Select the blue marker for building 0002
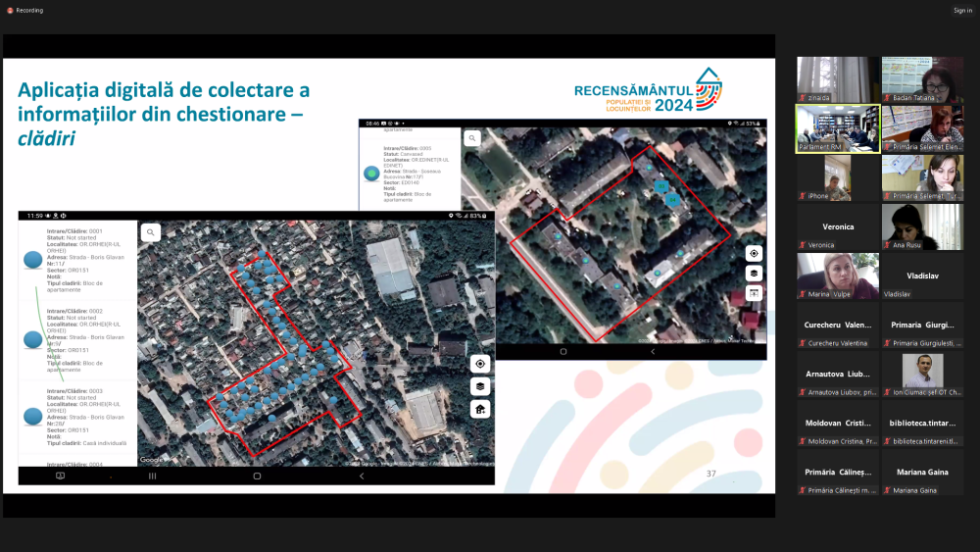This screenshot has width=980, height=552. point(33,339)
